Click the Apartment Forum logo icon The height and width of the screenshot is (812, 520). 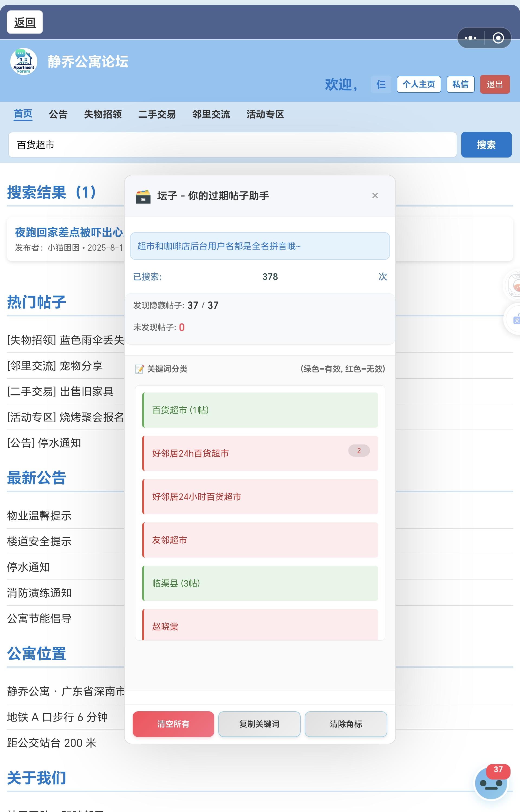click(x=24, y=61)
